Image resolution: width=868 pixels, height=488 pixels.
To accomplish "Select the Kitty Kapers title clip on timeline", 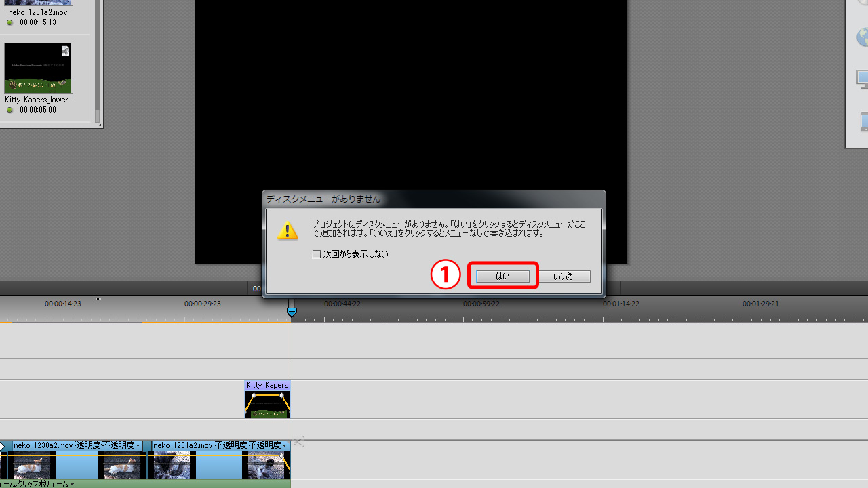I will (267, 400).
